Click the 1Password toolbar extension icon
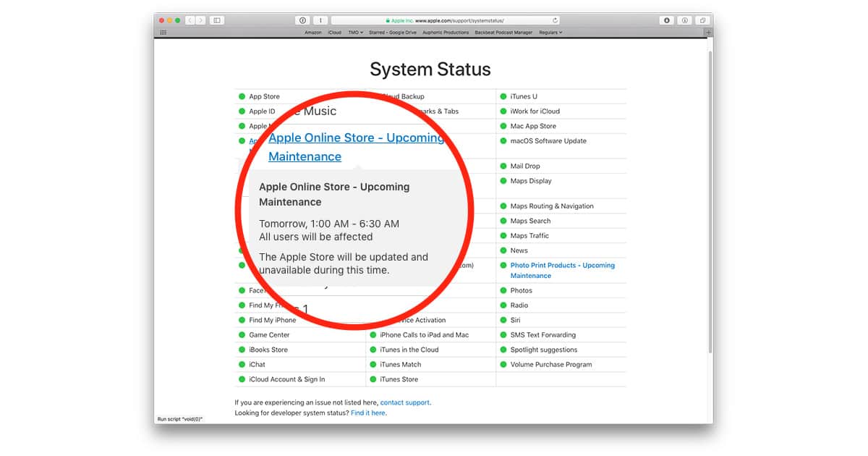868x456 pixels. point(302,20)
